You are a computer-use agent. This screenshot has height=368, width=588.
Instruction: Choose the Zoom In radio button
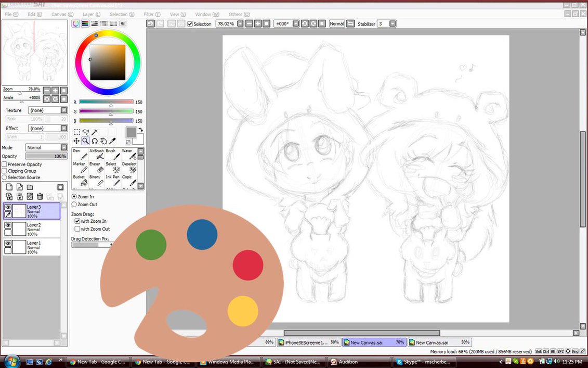[x=74, y=197]
